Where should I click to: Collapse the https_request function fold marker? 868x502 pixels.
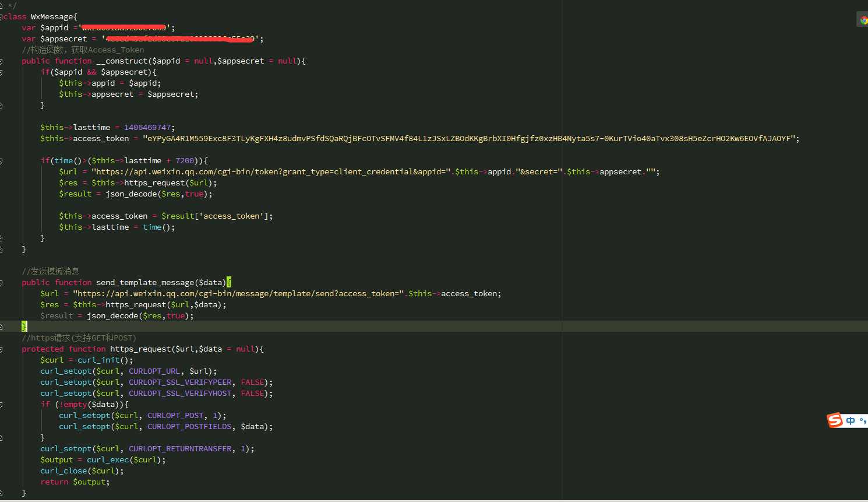[x=2, y=349]
